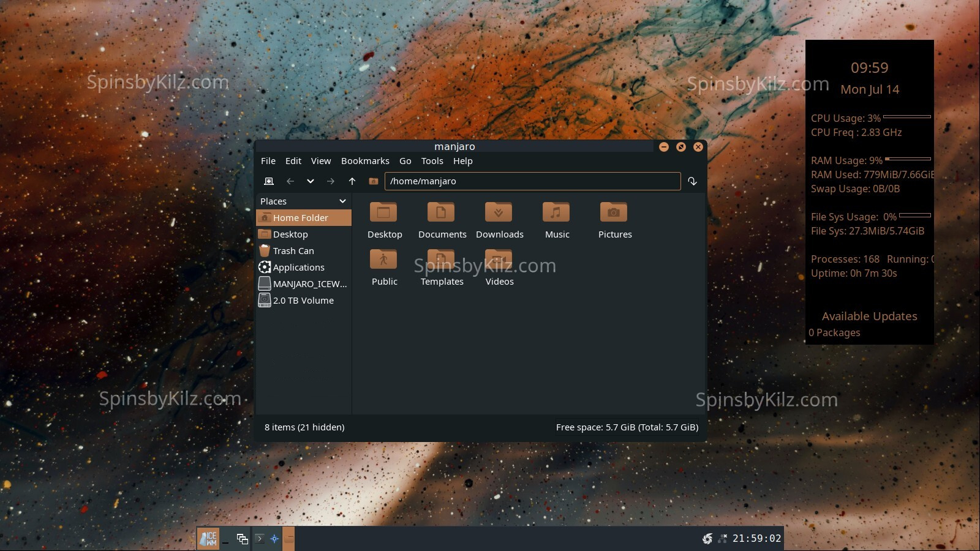Open the Tools menu
The width and height of the screenshot is (980, 551).
tap(432, 161)
